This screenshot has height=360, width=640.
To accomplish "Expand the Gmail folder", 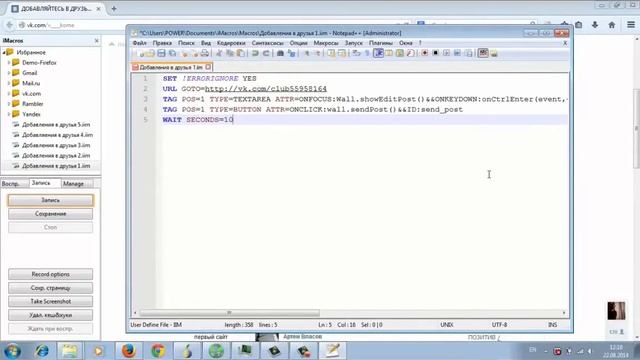I will 9,73.
